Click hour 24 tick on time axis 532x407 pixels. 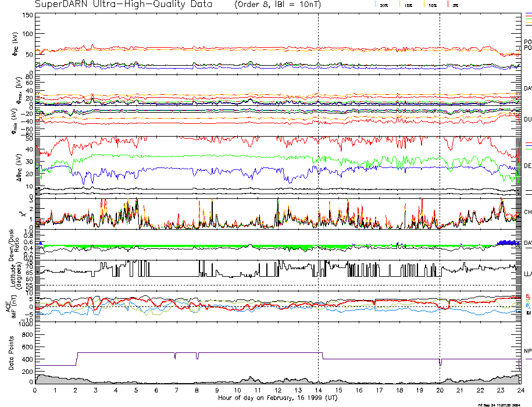(520, 391)
